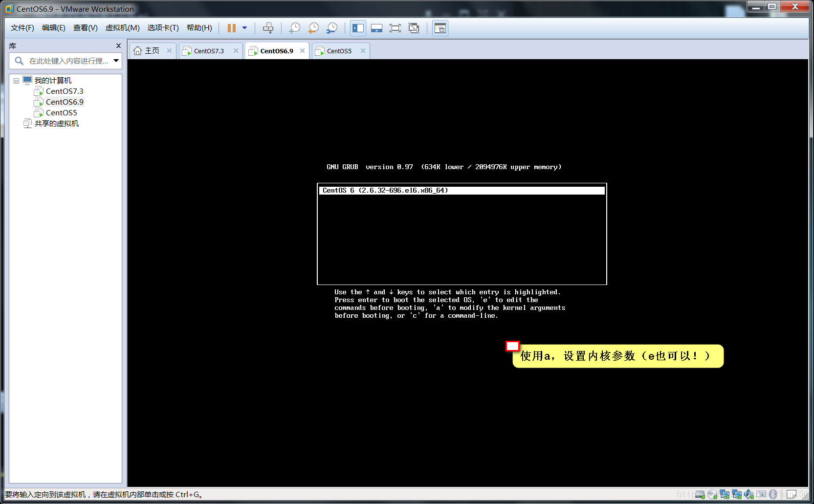Select 我的计算机 in the library tree

click(x=53, y=81)
